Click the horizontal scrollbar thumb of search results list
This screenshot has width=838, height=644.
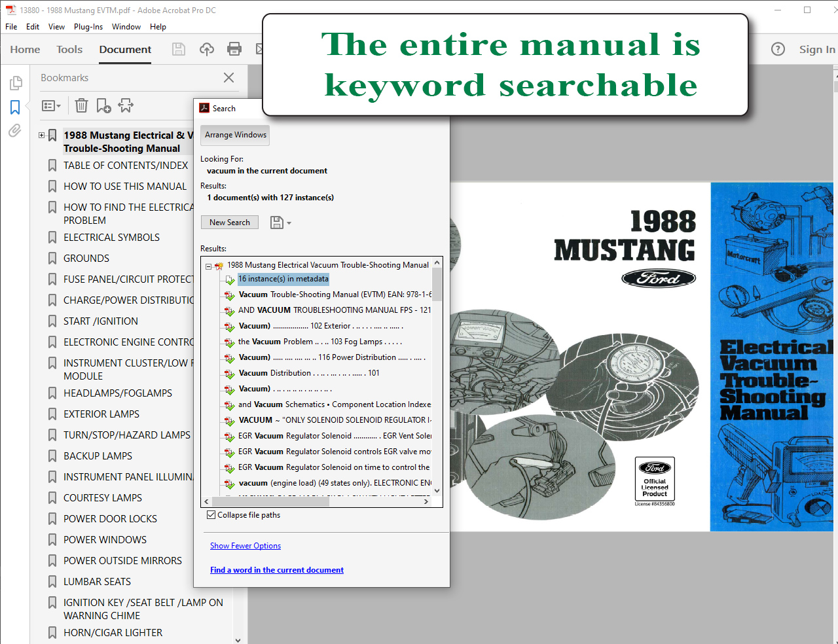(270, 501)
